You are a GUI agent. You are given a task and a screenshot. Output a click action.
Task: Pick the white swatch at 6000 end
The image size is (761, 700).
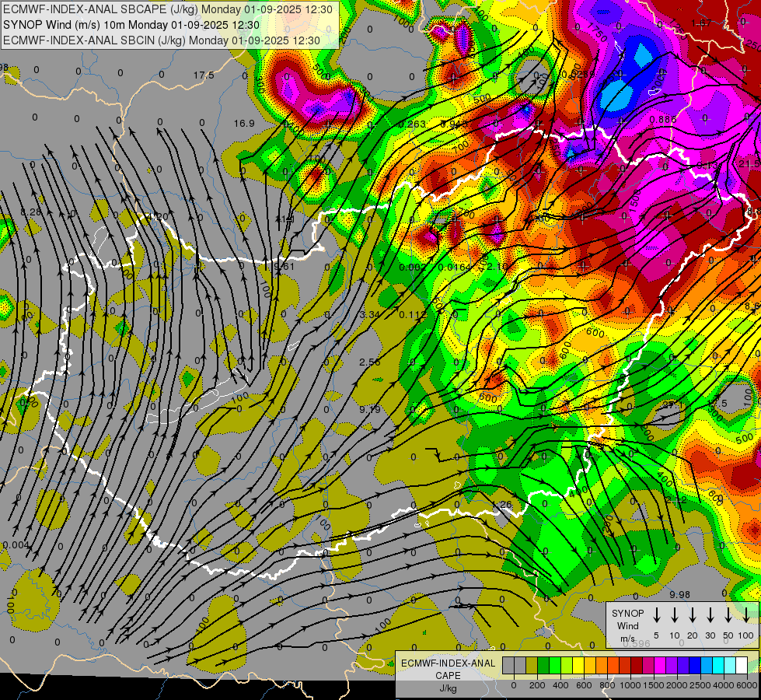[742, 665]
